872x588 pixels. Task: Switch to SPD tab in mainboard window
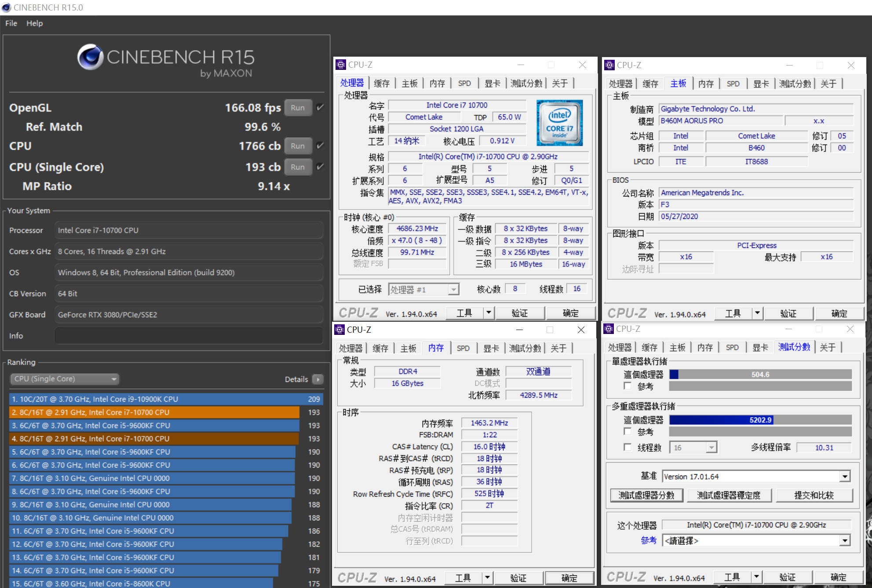(733, 83)
